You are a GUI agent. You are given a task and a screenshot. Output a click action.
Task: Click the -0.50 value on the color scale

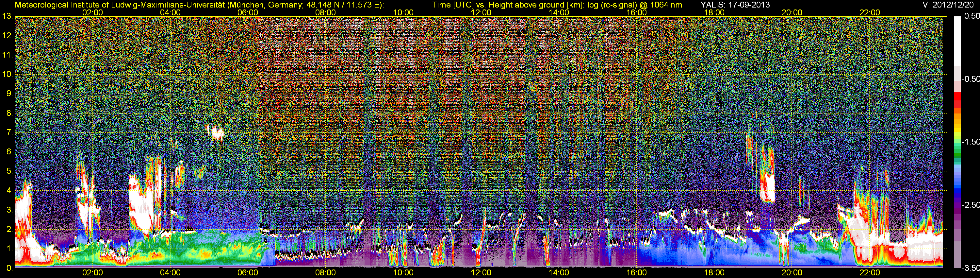pyautogui.click(x=971, y=79)
